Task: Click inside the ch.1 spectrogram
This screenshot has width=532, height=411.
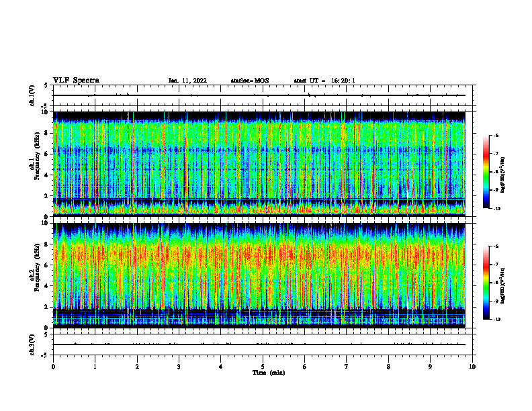Action: pos(259,164)
